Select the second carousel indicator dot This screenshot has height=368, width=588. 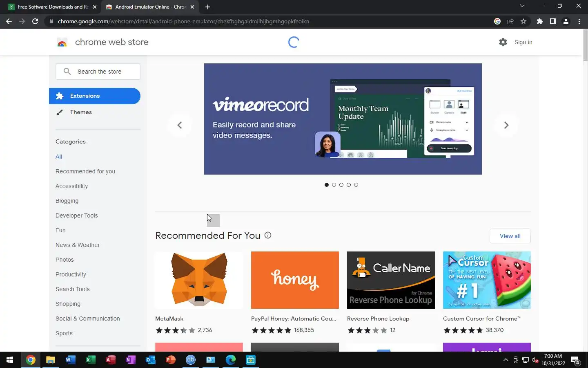coord(334,185)
